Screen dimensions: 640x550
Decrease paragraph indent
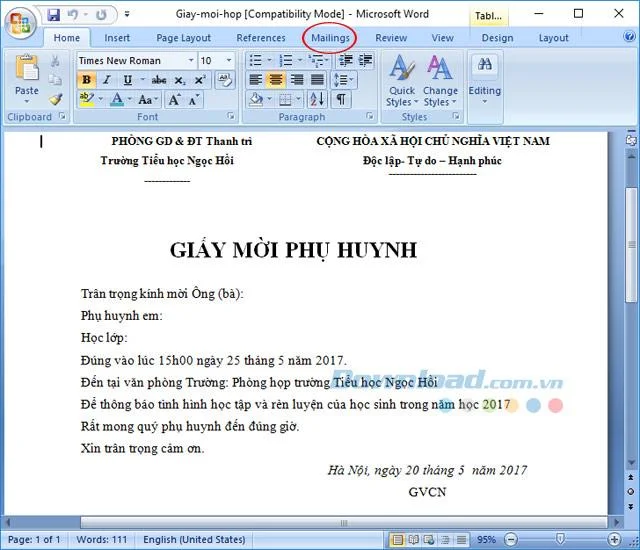[346, 60]
